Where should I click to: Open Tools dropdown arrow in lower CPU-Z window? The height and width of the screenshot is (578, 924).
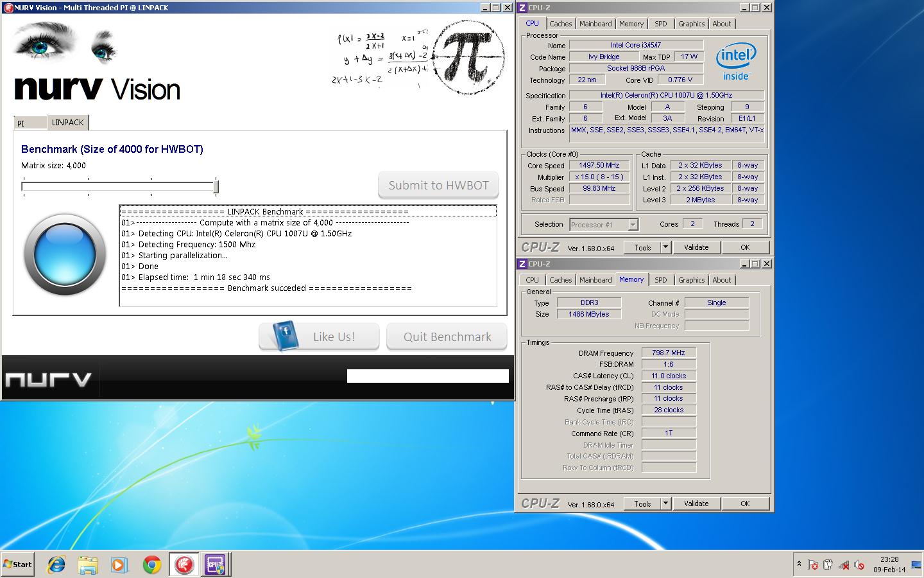(x=665, y=504)
